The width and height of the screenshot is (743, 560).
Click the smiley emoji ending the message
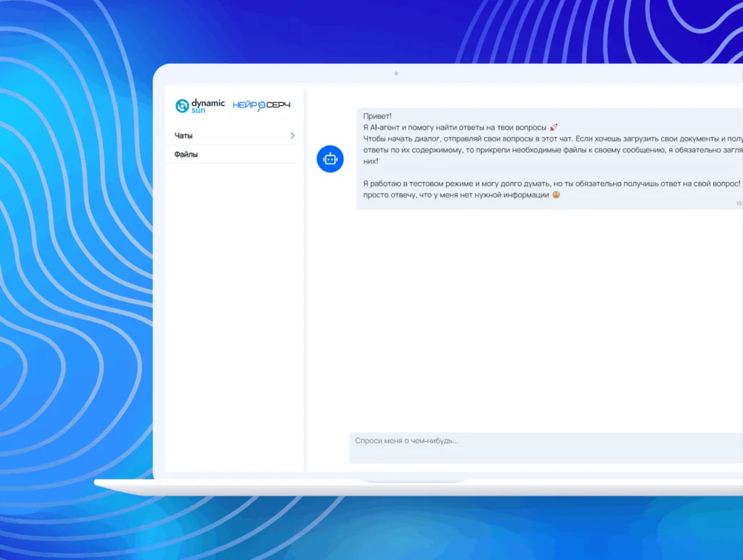point(557,194)
